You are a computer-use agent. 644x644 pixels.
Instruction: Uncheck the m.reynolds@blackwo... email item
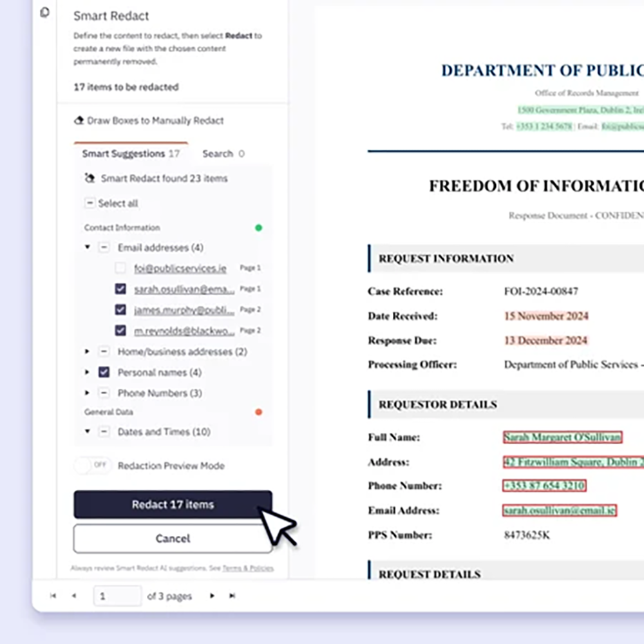120,330
